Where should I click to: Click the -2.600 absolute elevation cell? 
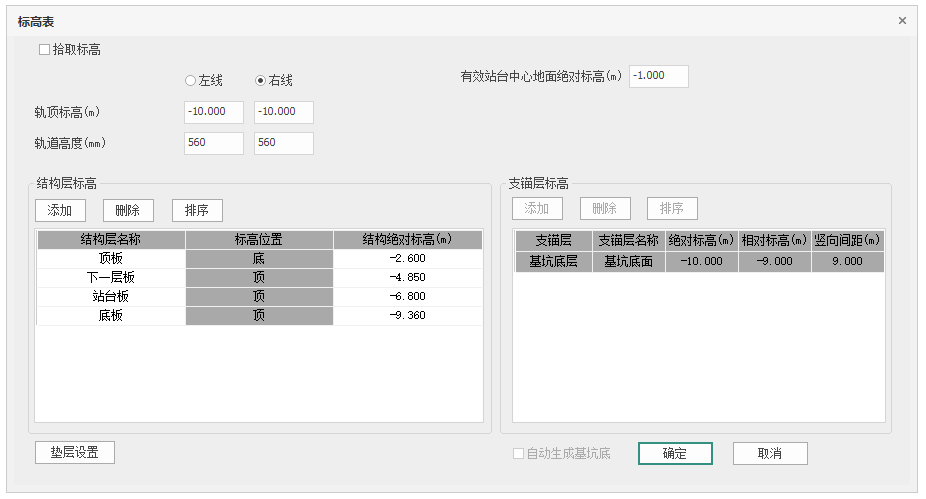coord(408,259)
